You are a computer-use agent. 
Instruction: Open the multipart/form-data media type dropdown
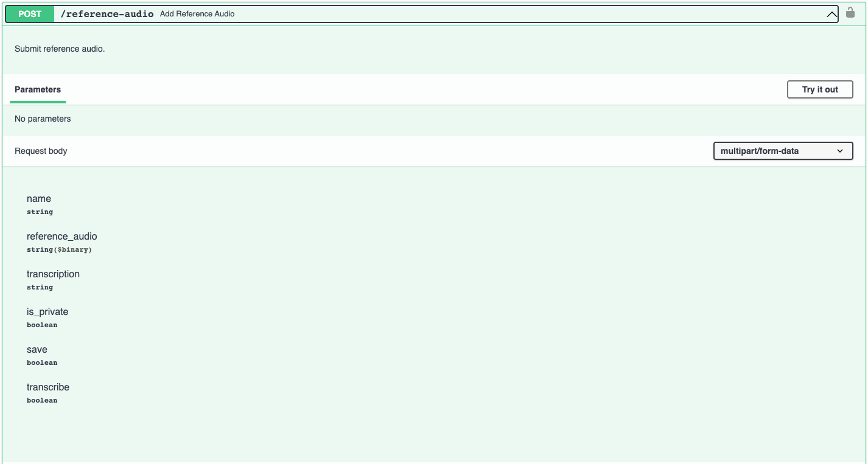783,150
